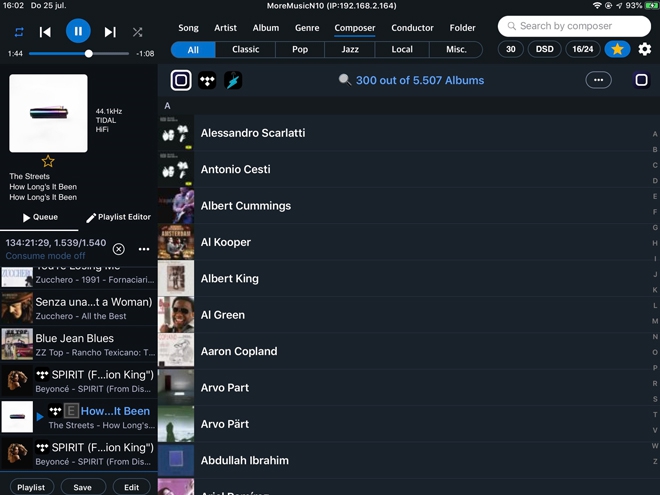Select the Pop filter segment
This screenshot has height=495, width=660.
click(x=300, y=49)
